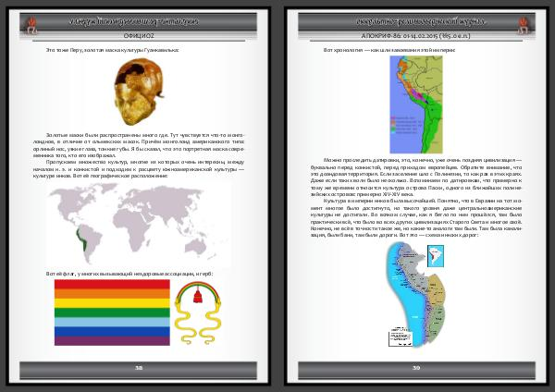Screen dimensions: 555x392
Task: Click the caption 'Вот её флаг' above the flag
Action: click(x=129, y=274)
